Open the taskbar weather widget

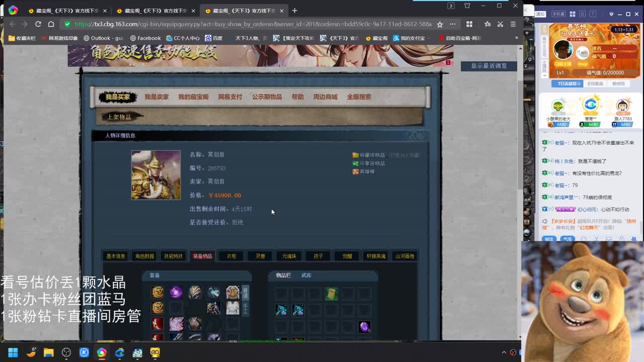31,352
